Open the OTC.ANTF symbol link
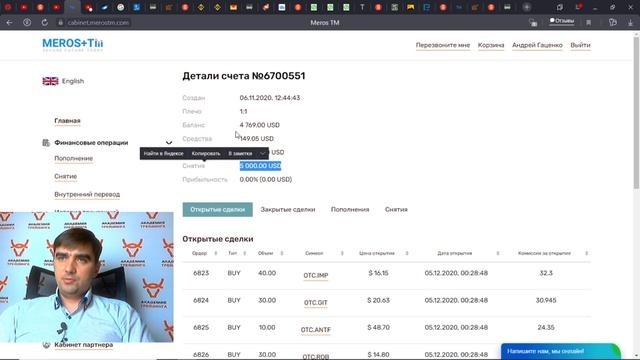640x360 pixels. click(x=316, y=330)
